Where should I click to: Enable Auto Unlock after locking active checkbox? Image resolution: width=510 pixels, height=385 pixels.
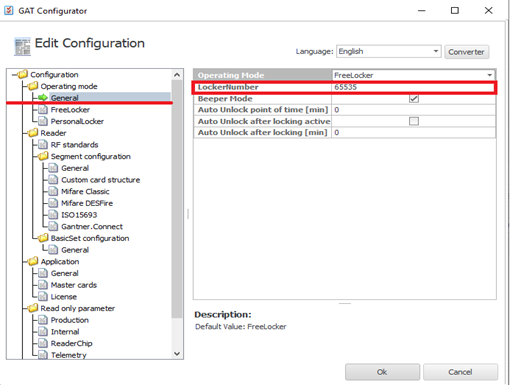point(414,121)
